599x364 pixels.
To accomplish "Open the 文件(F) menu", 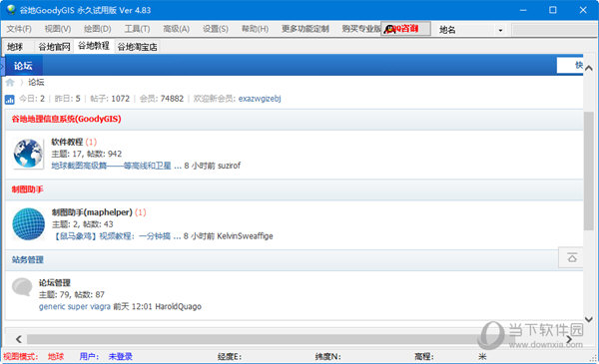I will 19,29.
